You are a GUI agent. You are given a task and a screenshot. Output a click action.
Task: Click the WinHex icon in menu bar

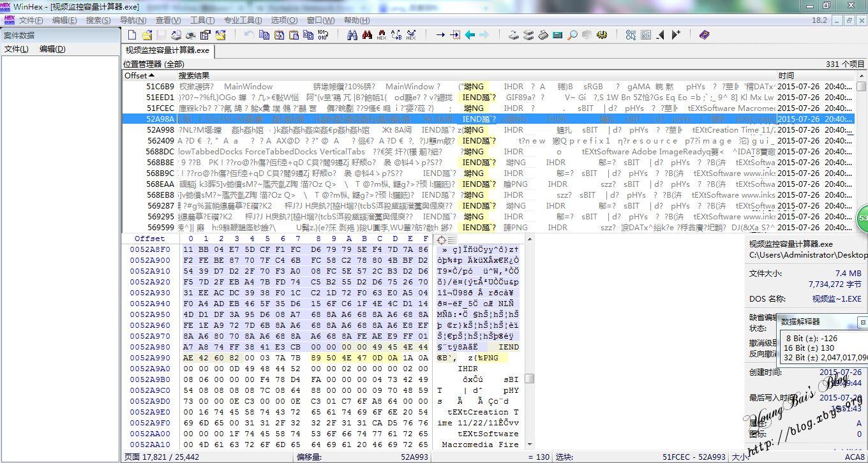click(x=9, y=20)
